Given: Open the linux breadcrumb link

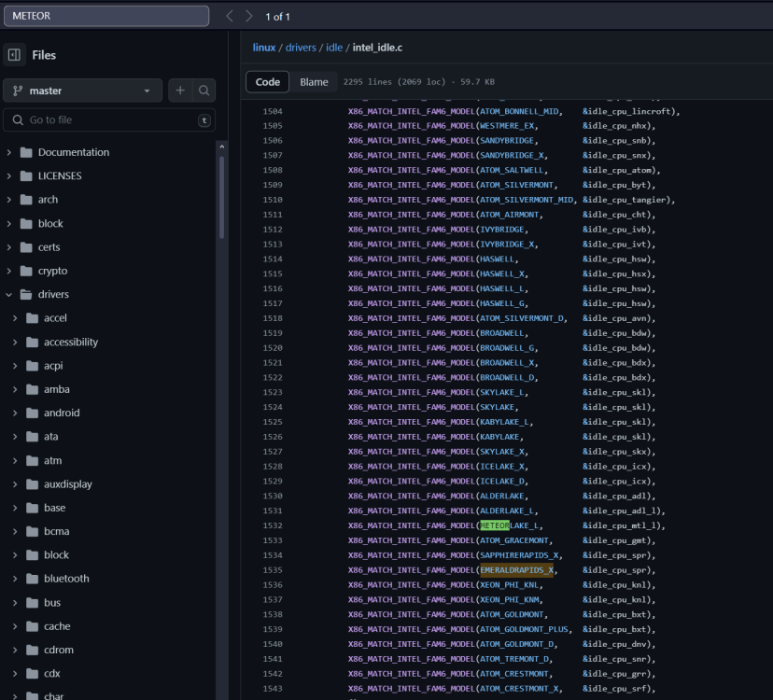Looking at the screenshot, I should tap(264, 48).
